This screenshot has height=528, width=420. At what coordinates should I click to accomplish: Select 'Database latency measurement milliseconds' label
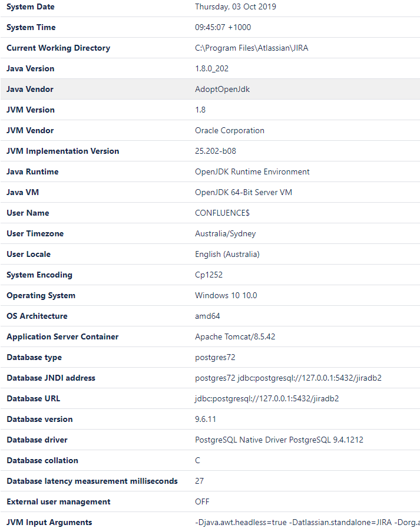(x=92, y=481)
